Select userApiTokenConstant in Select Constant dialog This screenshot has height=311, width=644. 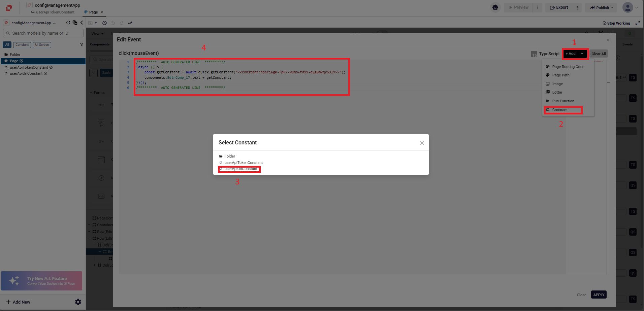coord(243,163)
